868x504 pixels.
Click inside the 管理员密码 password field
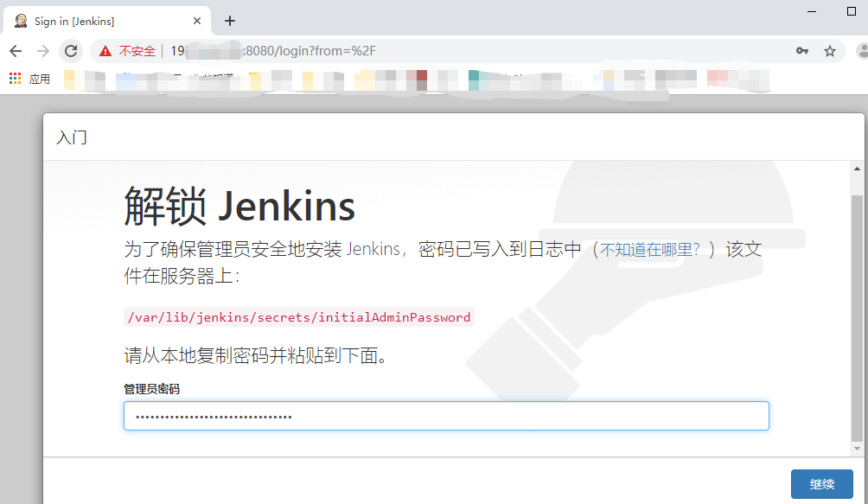coord(445,416)
